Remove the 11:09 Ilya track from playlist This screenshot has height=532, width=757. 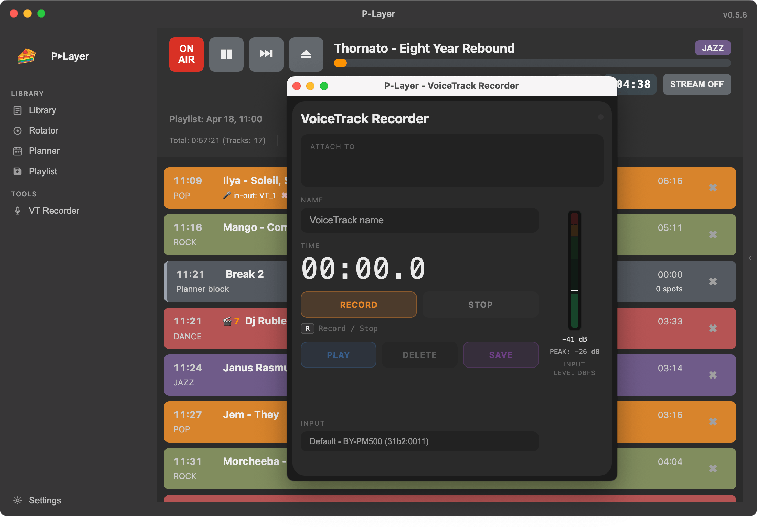pos(713,188)
